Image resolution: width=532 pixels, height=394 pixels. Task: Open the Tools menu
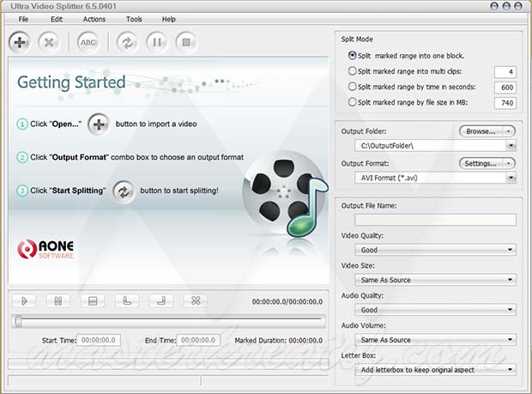(x=134, y=20)
